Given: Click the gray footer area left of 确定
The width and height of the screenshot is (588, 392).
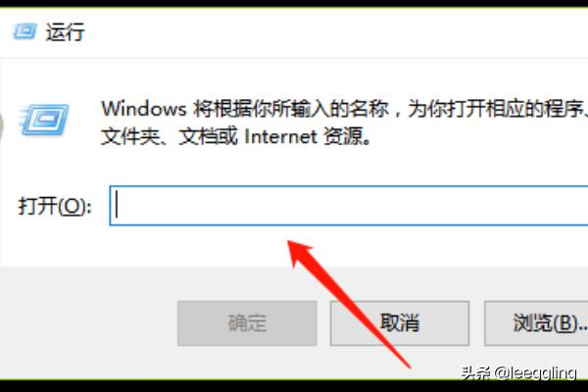Looking at the screenshot, I should pos(88,323).
